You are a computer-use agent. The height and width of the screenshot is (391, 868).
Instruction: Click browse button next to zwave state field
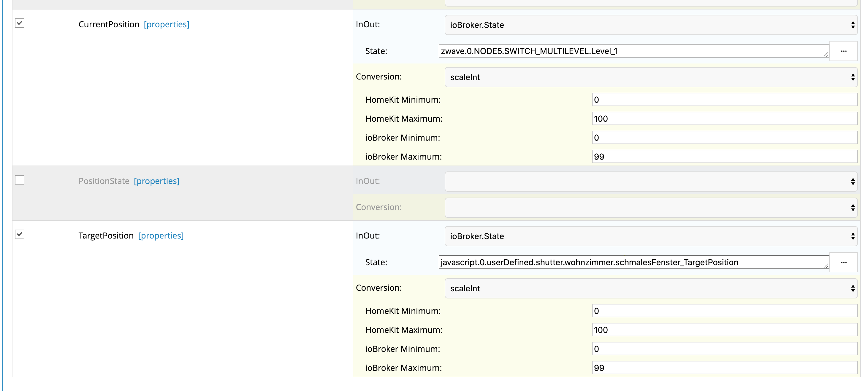click(843, 51)
